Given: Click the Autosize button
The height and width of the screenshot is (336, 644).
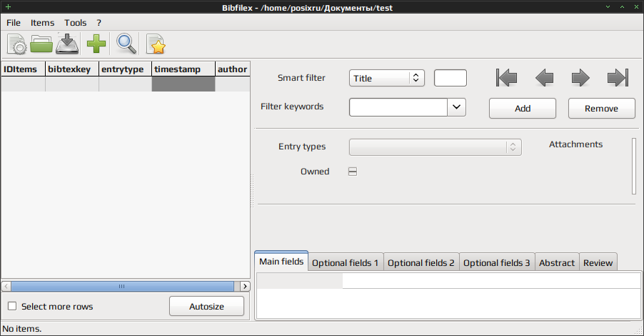Looking at the screenshot, I should click(206, 306).
